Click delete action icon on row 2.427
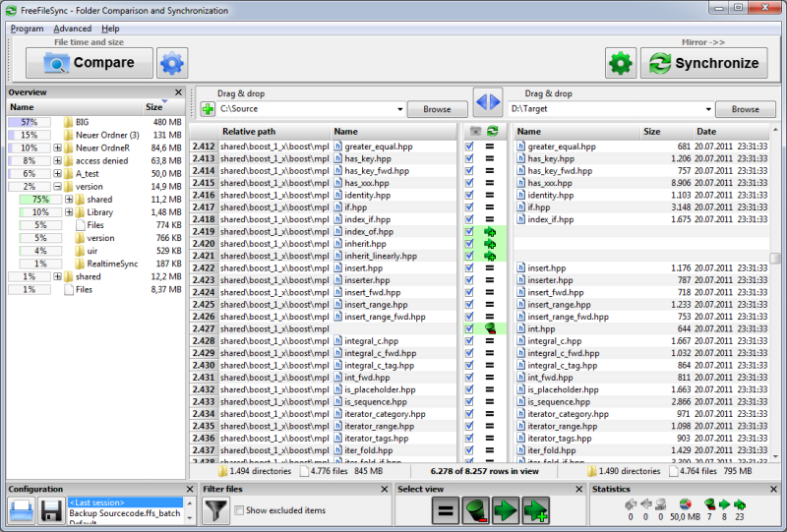Image resolution: width=787 pixels, height=532 pixels. pos(490,328)
